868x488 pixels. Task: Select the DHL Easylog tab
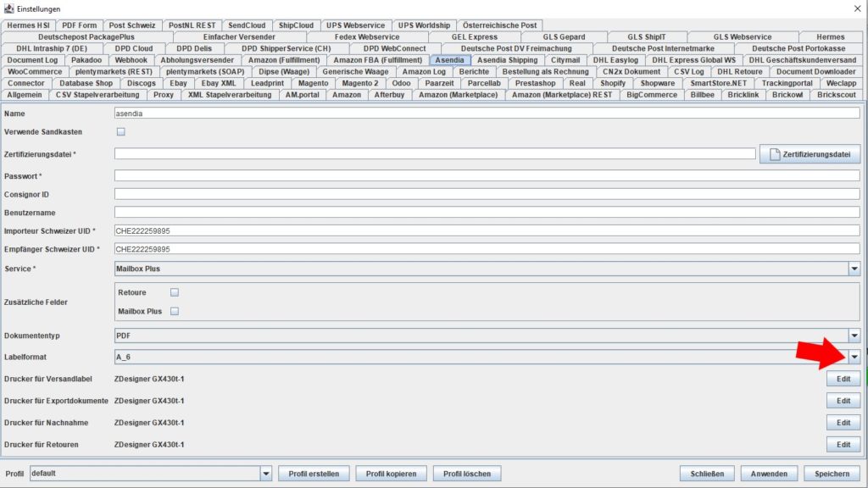[x=615, y=60]
